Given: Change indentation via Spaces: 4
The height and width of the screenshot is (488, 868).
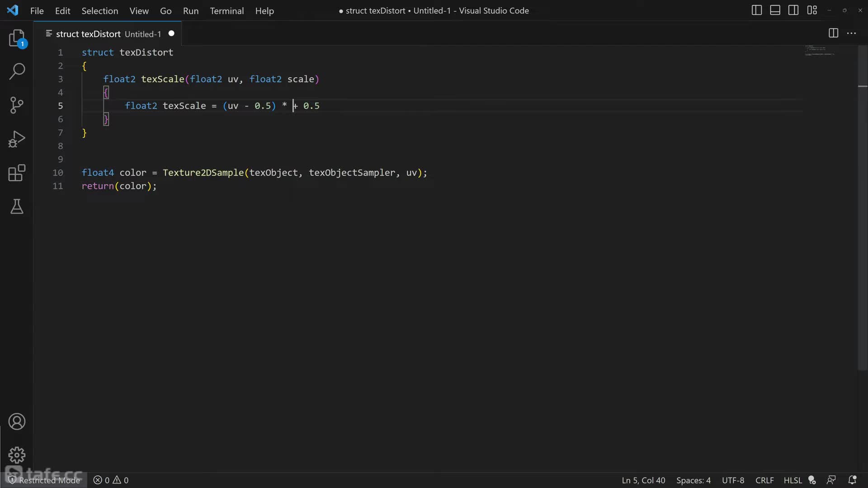Looking at the screenshot, I should 693,480.
